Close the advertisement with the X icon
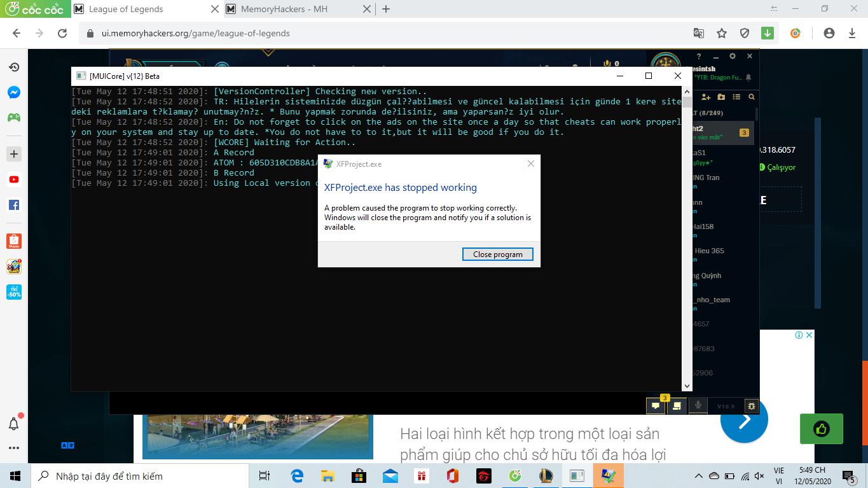Image resolution: width=868 pixels, height=488 pixels. (809, 335)
